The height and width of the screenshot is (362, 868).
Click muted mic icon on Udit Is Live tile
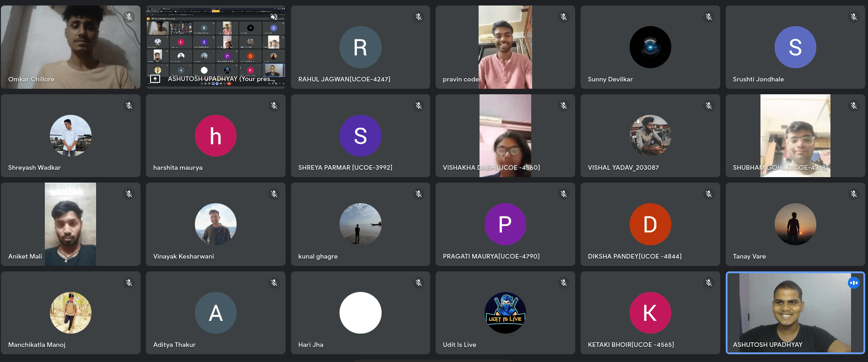point(564,283)
